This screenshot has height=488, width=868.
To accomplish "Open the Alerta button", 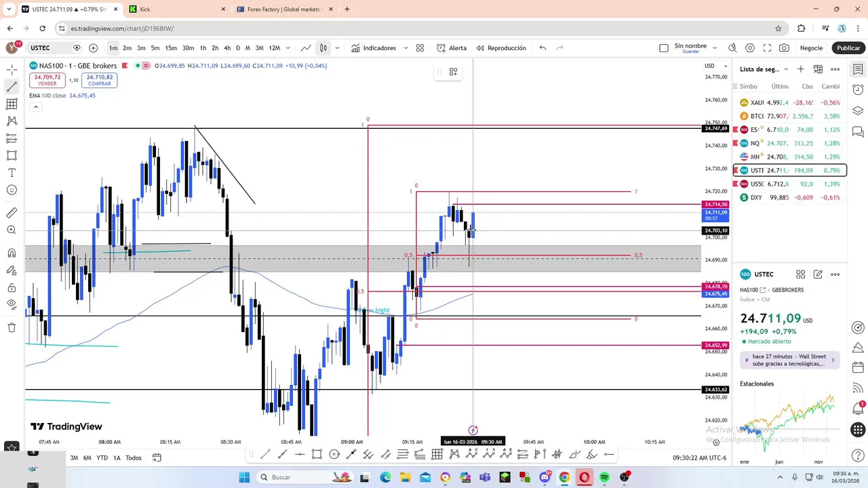I will 452,48.
